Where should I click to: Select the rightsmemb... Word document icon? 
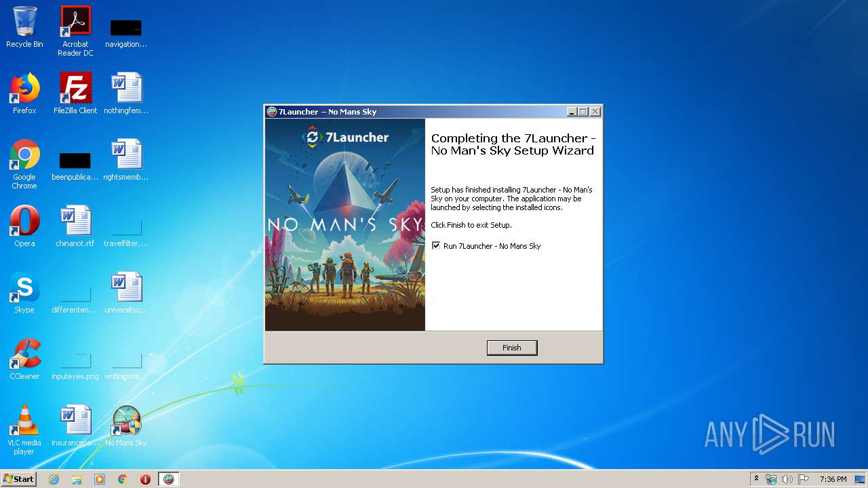tap(126, 160)
